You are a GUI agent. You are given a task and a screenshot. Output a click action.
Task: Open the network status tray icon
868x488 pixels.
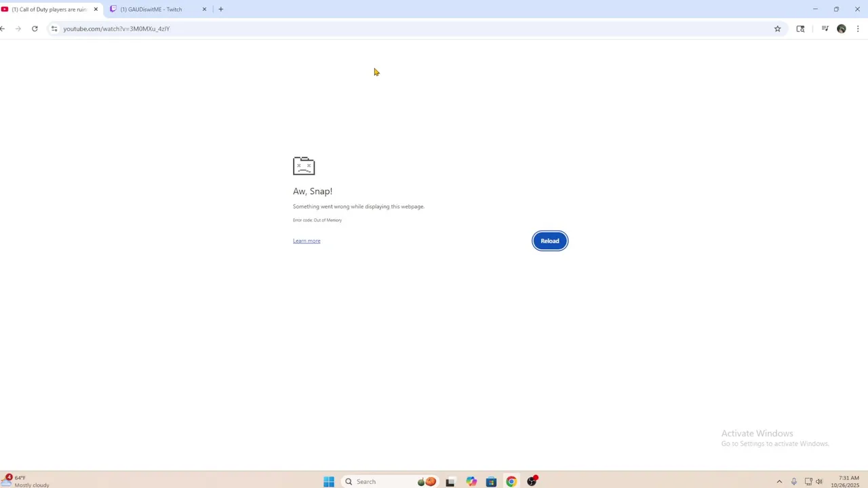(x=808, y=482)
